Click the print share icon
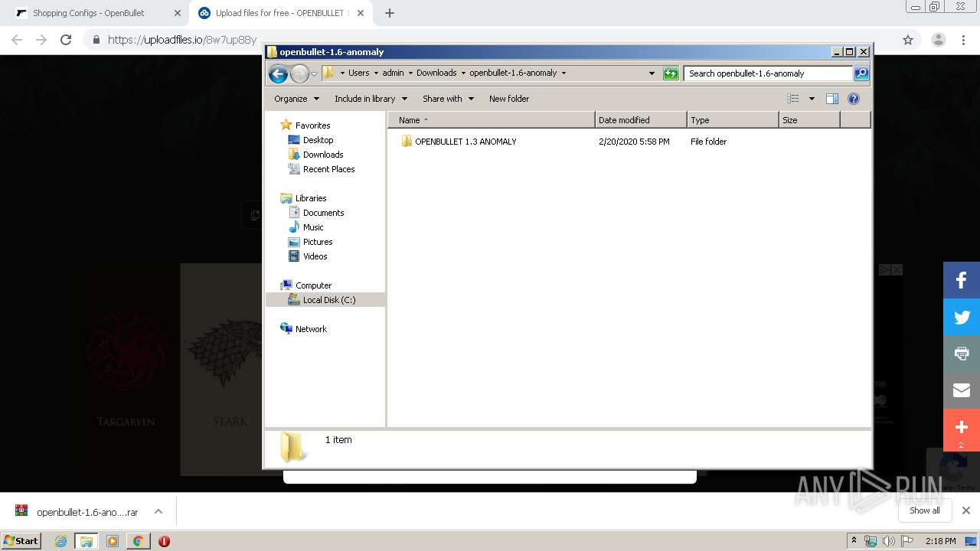Screen dimensions: 980x551 coord(962,354)
